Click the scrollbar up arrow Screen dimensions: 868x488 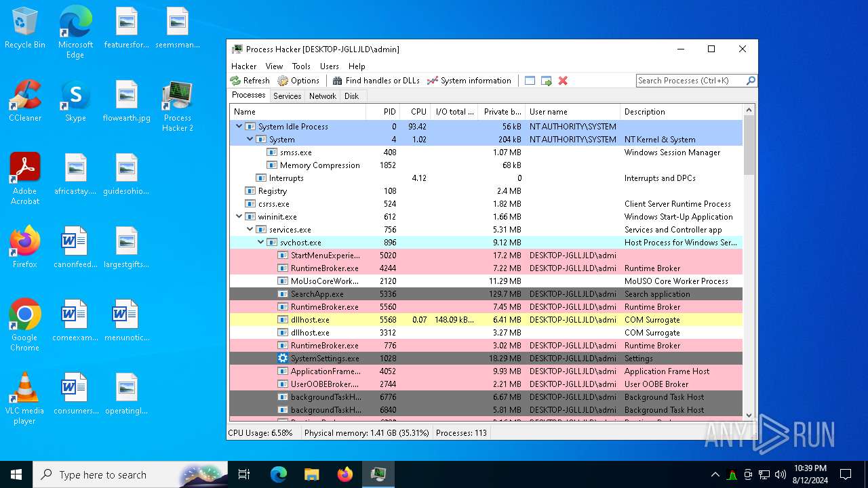point(749,110)
